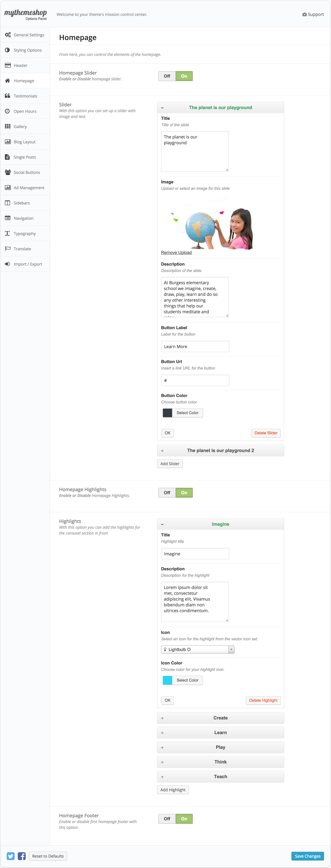This screenshot has height=868, width=331.
Task: Click the Save Changes button
Action: pyautogui.click(x=307, y=856)
